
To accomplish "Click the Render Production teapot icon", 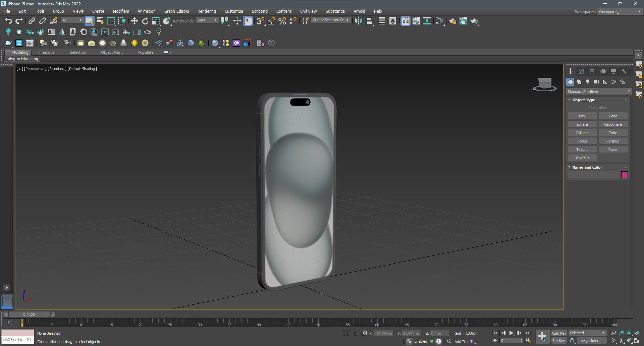I will [x=474, y=21].
